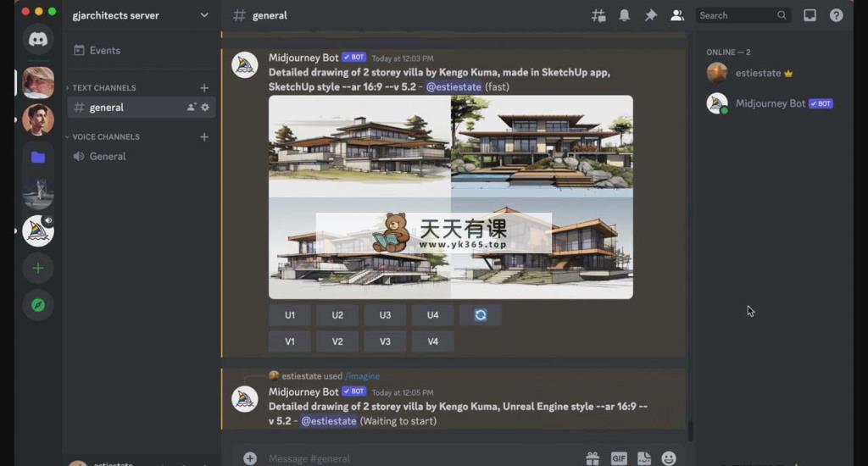The width and height of the screenshot is (868, 466).
Task: Click V4 variation button
Action: [432, 341]
